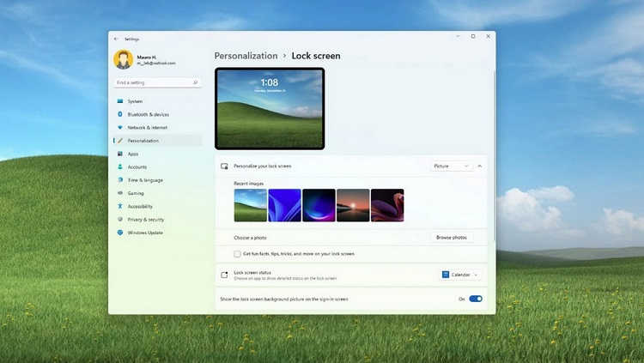644x363 pixels.
Task: Select the Network & internet icon
Action: (x=120, y=127)
